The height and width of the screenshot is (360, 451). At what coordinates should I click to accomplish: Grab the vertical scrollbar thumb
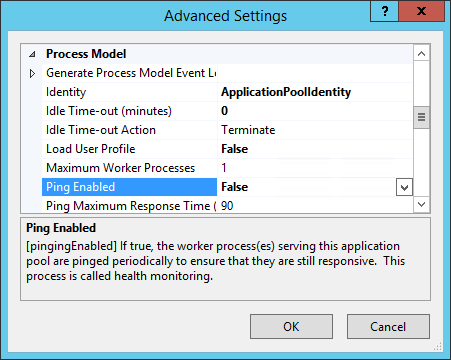(421, 117)
